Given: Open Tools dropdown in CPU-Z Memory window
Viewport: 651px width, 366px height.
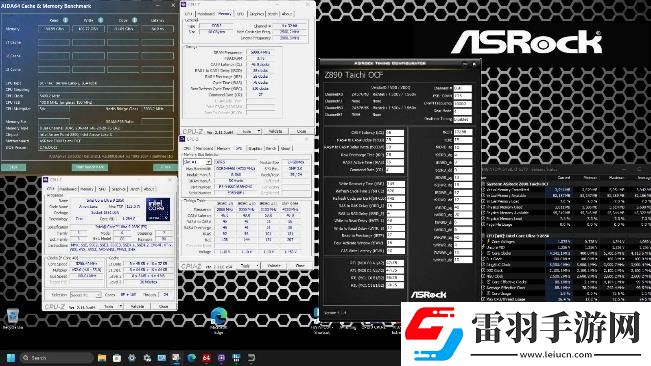Looking at the screenshot, I should pyautogui.click(x=251, y=131).
